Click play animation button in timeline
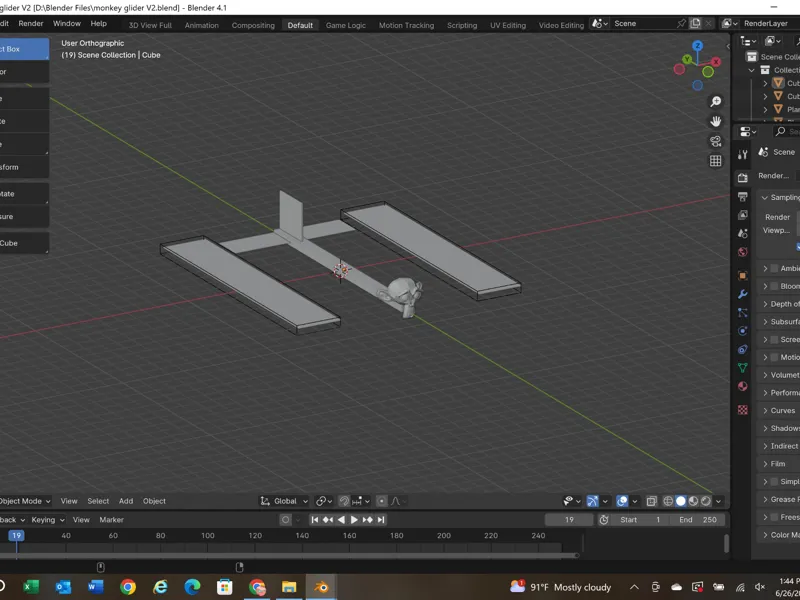800x600 pixels. (354, 520)
